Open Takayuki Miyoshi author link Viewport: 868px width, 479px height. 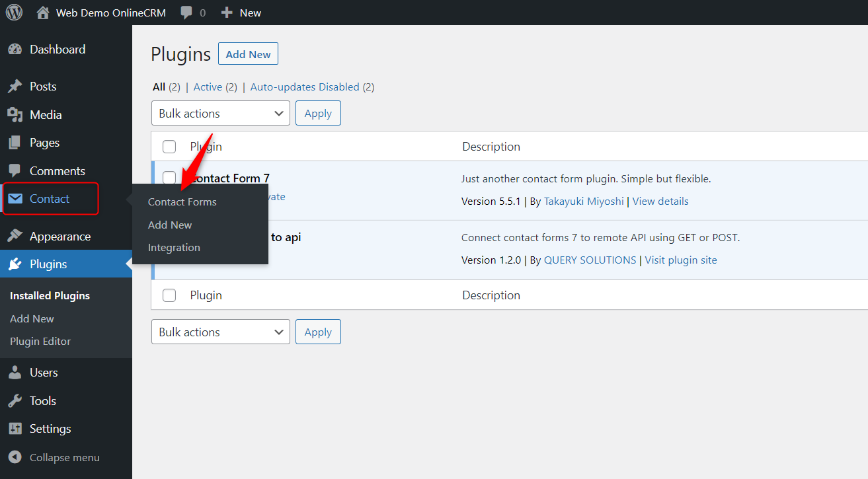coord(584,201)
